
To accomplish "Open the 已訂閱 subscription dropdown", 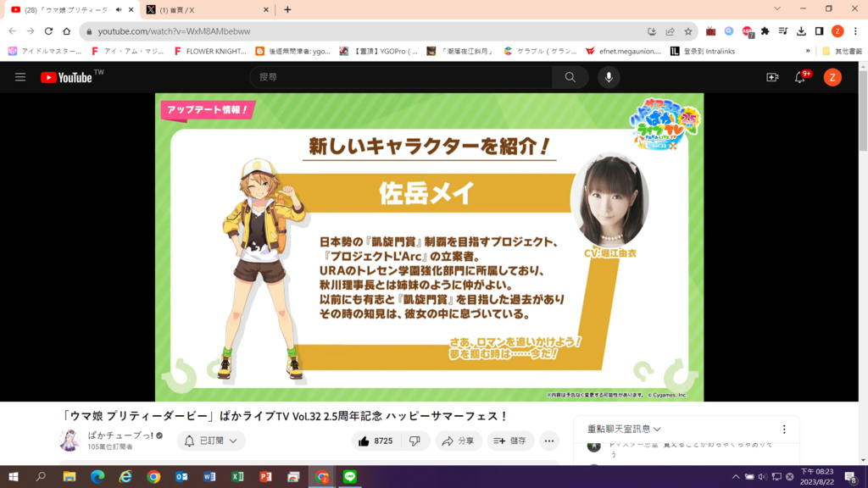I will [x=210, y=441].
